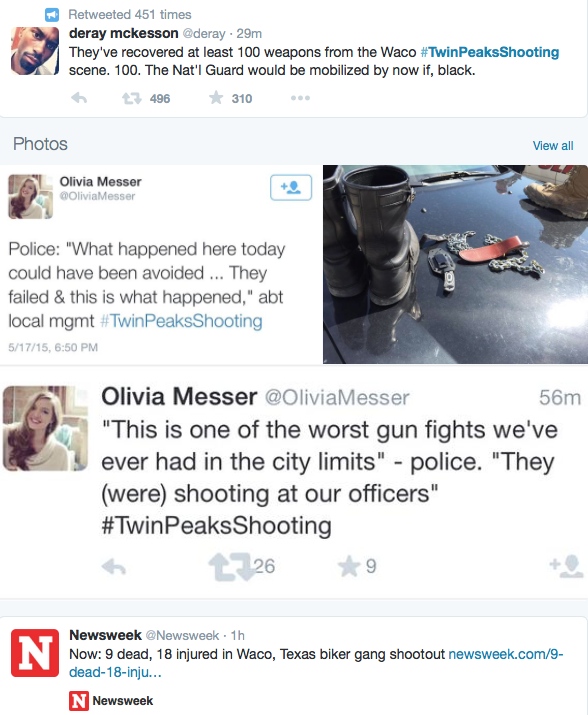Open the @Newsweek account handle

(182, 635)
